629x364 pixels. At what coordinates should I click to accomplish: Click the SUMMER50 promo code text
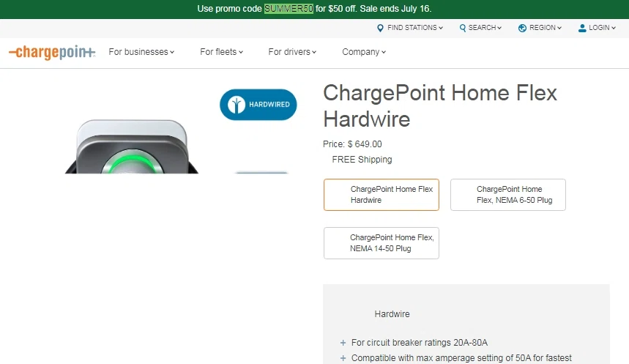289,9
